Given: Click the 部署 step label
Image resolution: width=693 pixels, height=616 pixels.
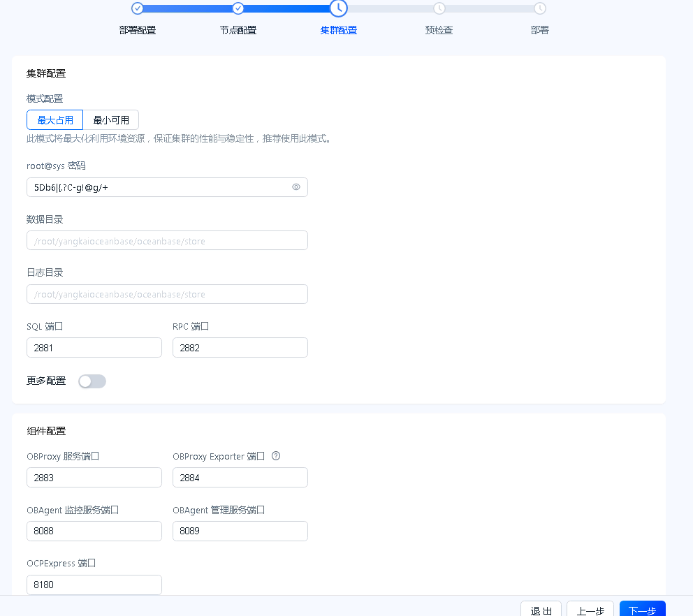Looking at the screenshot, I should point(539,30).
